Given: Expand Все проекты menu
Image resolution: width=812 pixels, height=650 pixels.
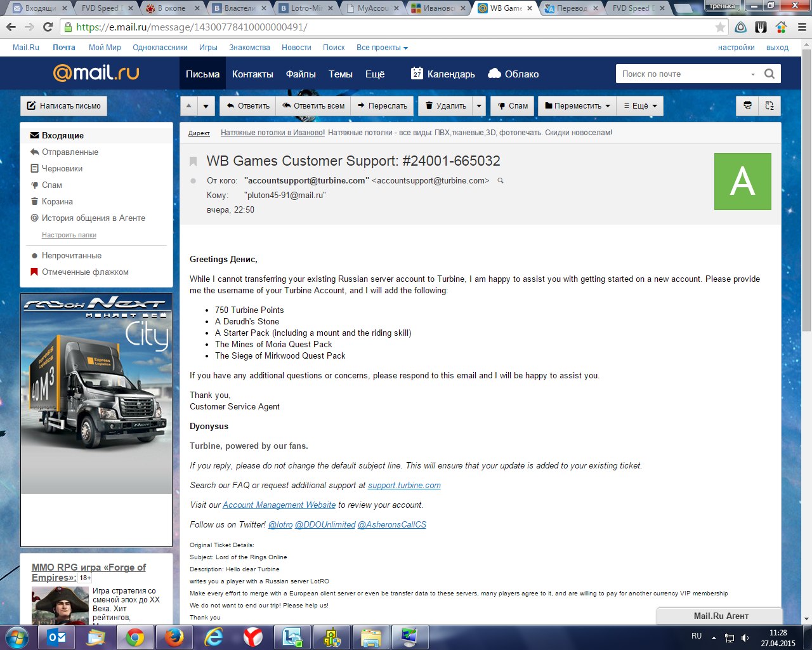Looking at the screenshot, I should [x=382, y=48].
